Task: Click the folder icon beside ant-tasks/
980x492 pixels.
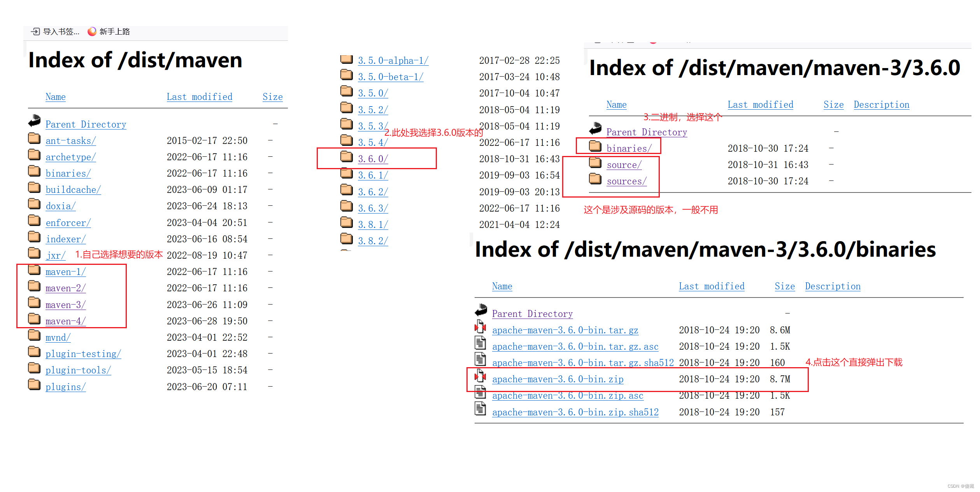Action: (34, 138)
